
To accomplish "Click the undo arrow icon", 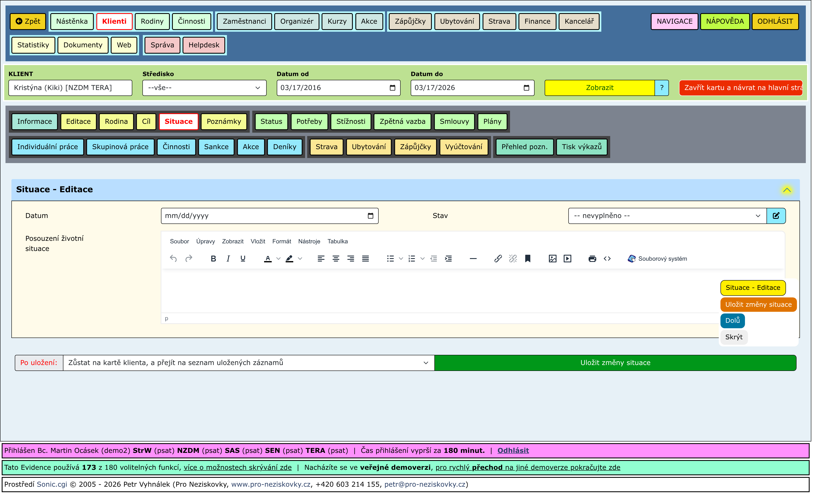I will coord(173,259).
